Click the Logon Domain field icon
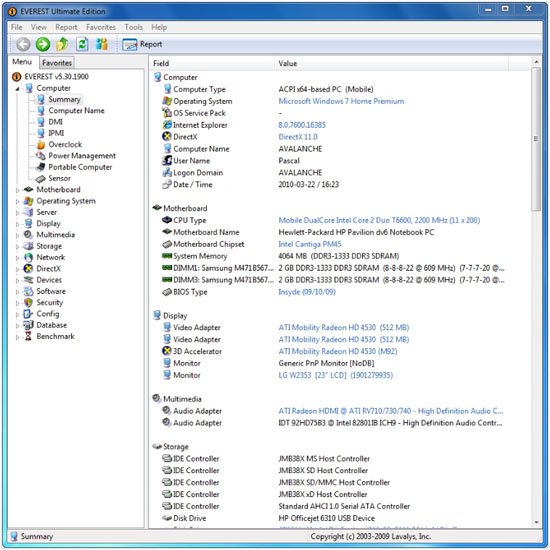Image resolution: width=550 pixels, height=550 pixels. pyautogui.click(x=167, y=173)
